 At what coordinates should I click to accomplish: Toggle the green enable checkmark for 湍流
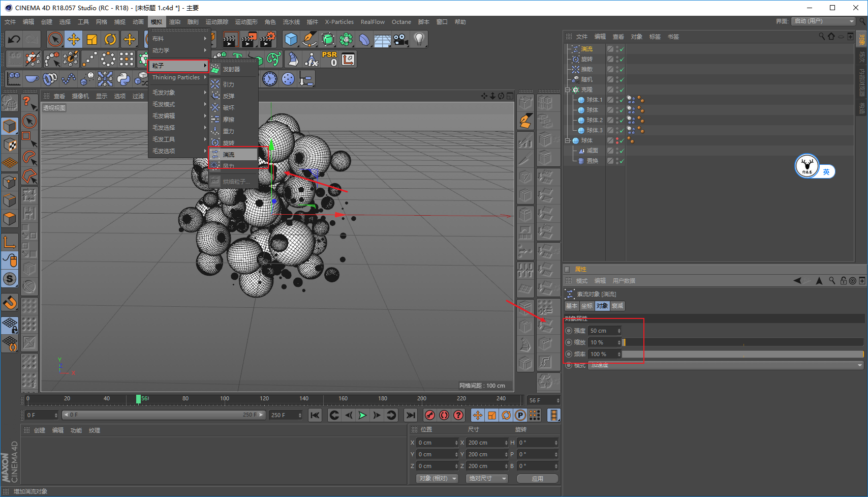click(622, 49)
